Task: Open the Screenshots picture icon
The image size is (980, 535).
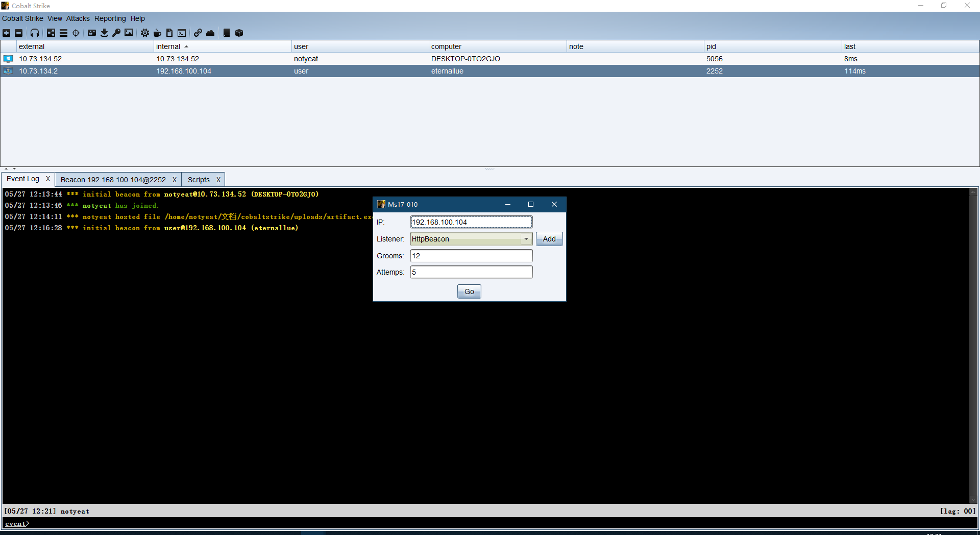Action: coord(129,33)
